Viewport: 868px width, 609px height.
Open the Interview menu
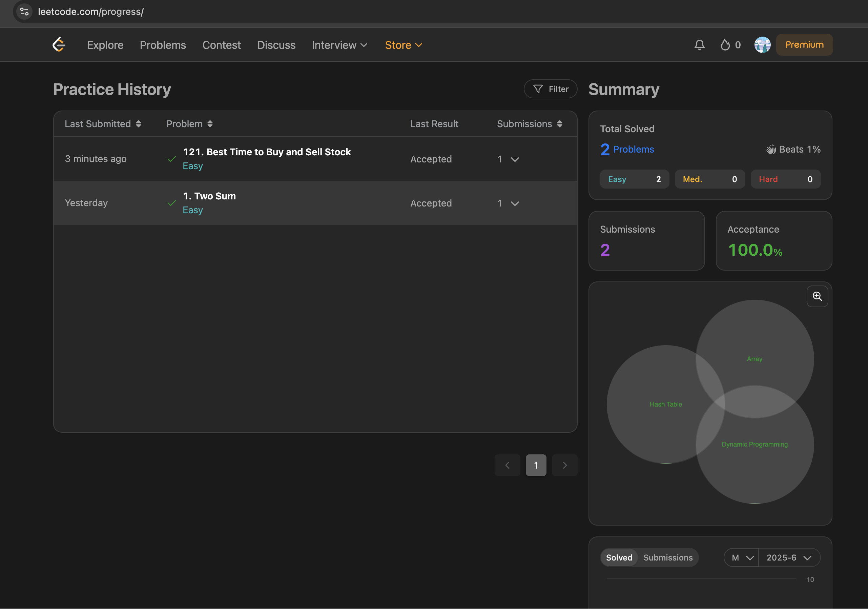click(x=339, y=45)
